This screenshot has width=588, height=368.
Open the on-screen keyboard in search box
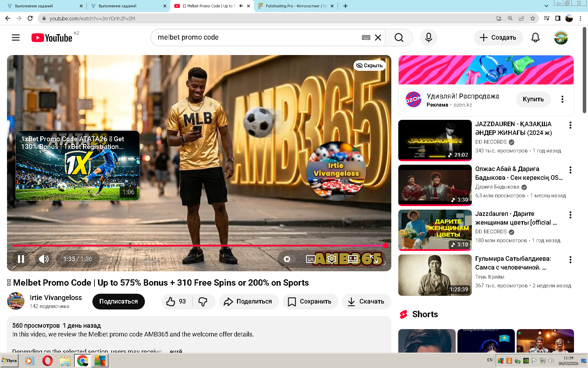(x=366, y=38)
